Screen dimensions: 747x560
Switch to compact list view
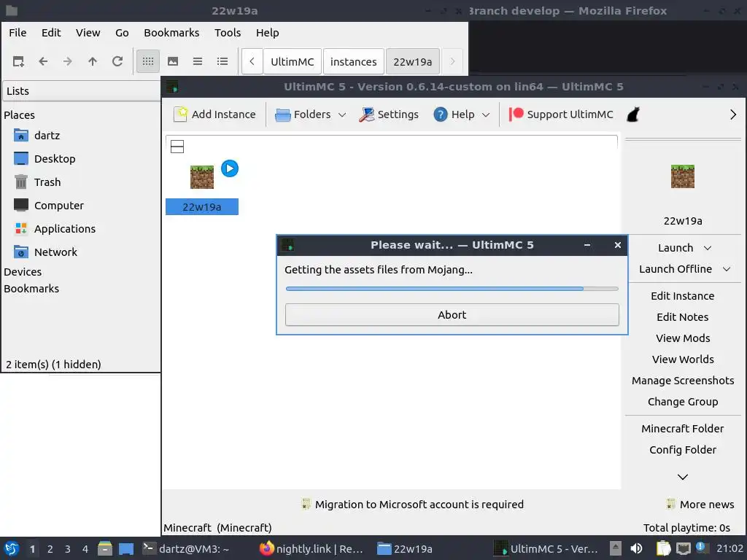click(x=198, y=61)
